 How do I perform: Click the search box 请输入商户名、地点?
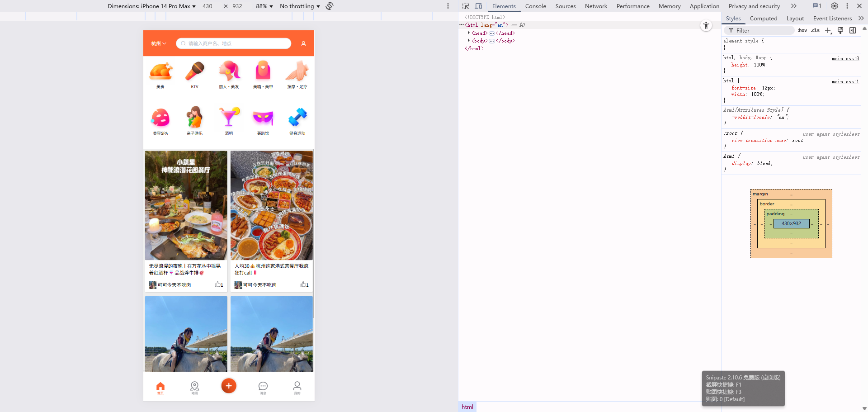pyautogui.click(x=233, y=43)
